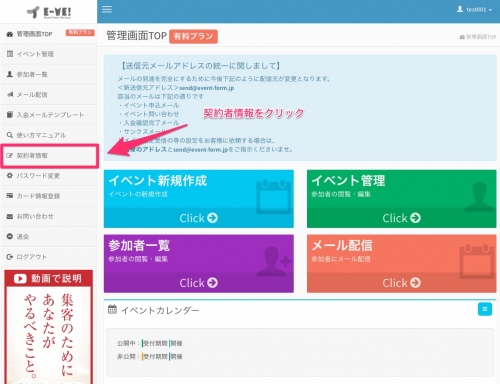The height and width of the screenshot is (384, 500).
Task: Open the 動画で説明 video banner
Action: pos(49,327)
